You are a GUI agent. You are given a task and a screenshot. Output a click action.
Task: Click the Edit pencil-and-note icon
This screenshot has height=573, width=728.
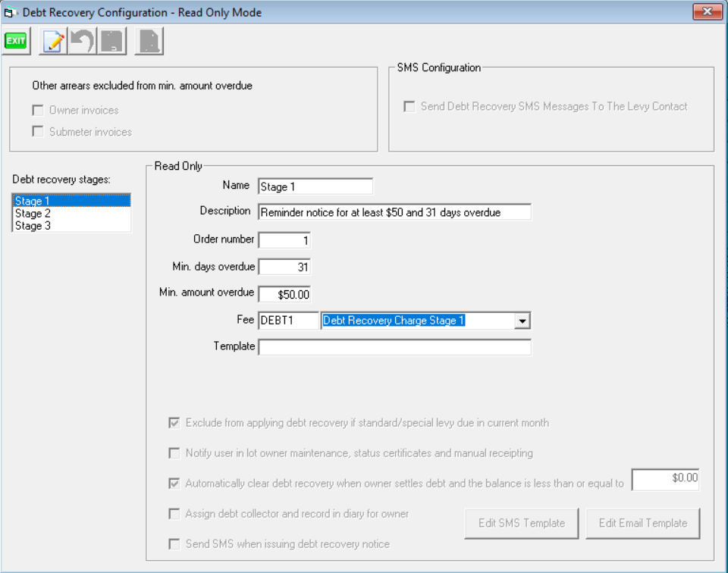click(53, 41)
